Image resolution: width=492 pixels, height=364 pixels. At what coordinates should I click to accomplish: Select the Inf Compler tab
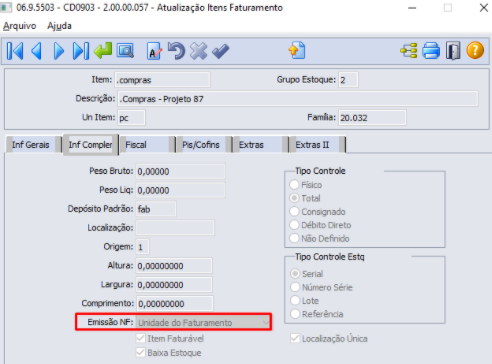[90, 145]
